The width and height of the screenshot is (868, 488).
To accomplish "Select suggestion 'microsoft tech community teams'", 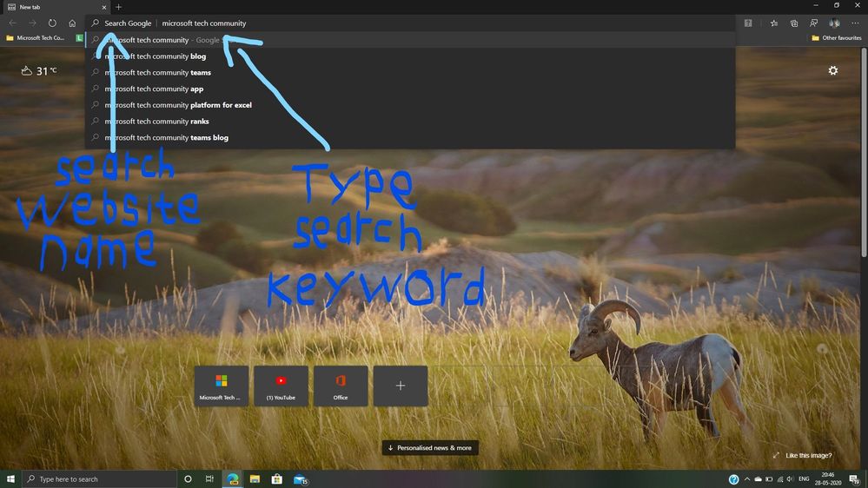I will tap(410, 72).
